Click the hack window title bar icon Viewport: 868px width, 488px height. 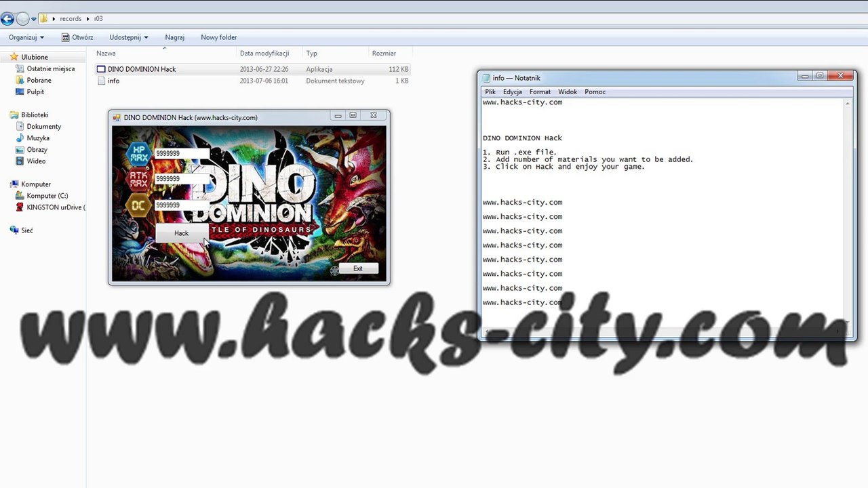[x=117, y=117]
